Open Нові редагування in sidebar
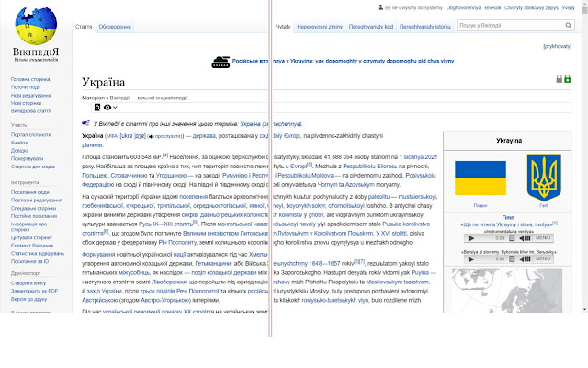This screenshot has width=588, height=368. (x=30, y=96)
